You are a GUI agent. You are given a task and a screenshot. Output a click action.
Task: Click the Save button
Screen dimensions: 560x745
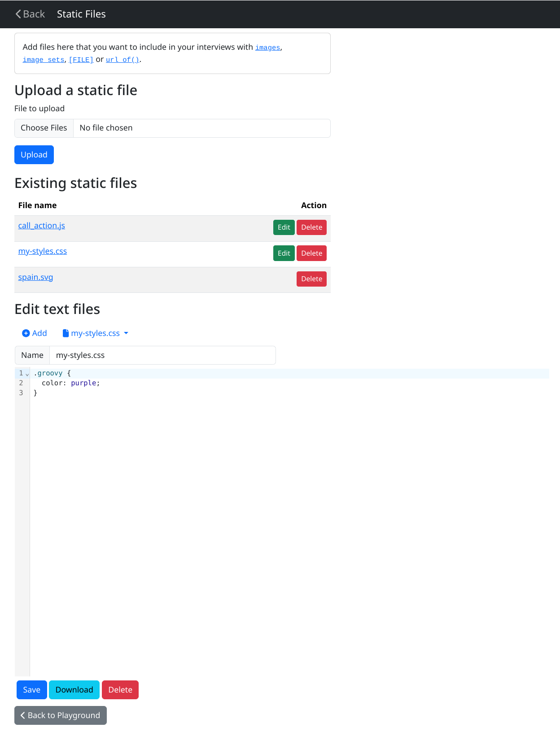click(32, 690)
